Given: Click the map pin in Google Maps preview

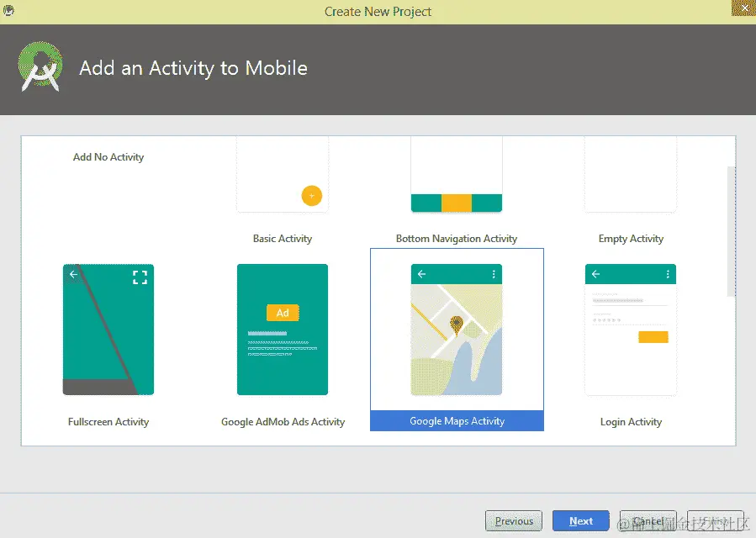Looking at the screenshot, I should pyautogui.click(x=456, y=325).
